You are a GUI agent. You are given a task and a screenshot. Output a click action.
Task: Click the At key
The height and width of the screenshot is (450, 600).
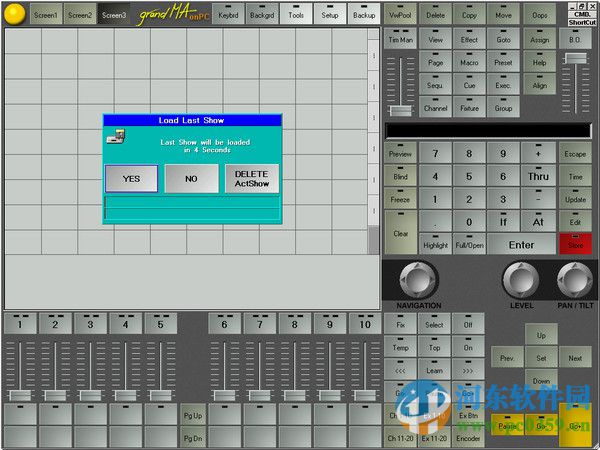[x=538, y=221]
